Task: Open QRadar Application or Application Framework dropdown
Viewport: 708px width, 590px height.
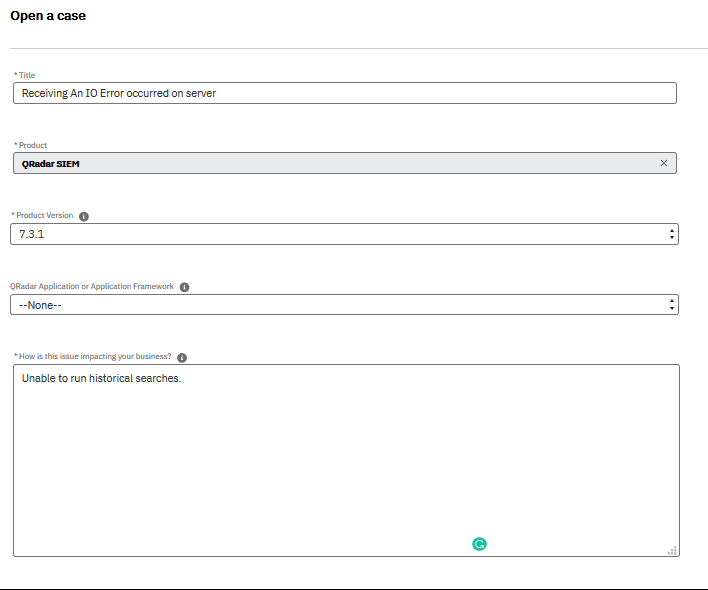Action: [344, 305]
